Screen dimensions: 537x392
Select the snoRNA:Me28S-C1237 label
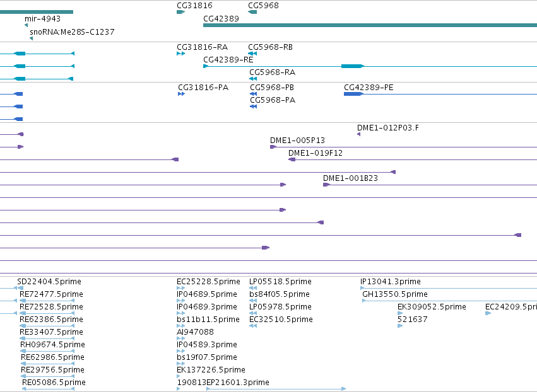pyautogui.click(x=72, y=32)
